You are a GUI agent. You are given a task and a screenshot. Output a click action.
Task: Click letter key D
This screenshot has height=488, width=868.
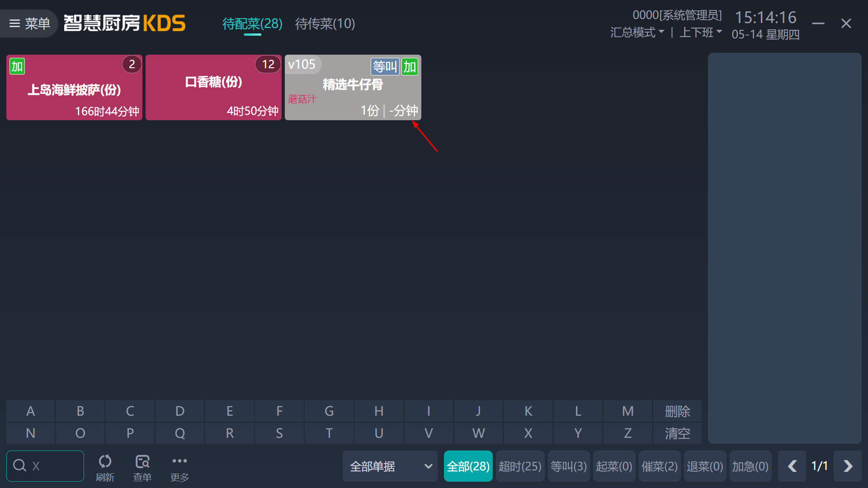pyautogui.click(x=180, y=411)
